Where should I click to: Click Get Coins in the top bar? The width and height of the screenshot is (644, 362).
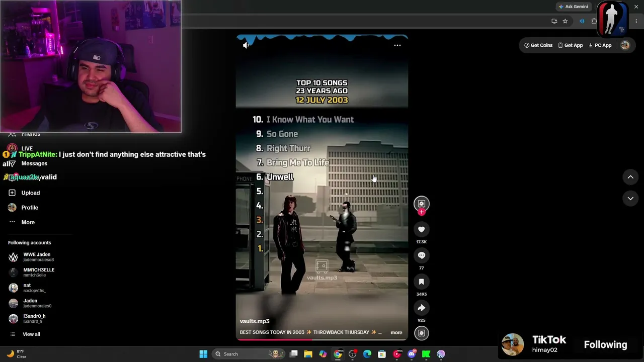[x=538, y=45]
